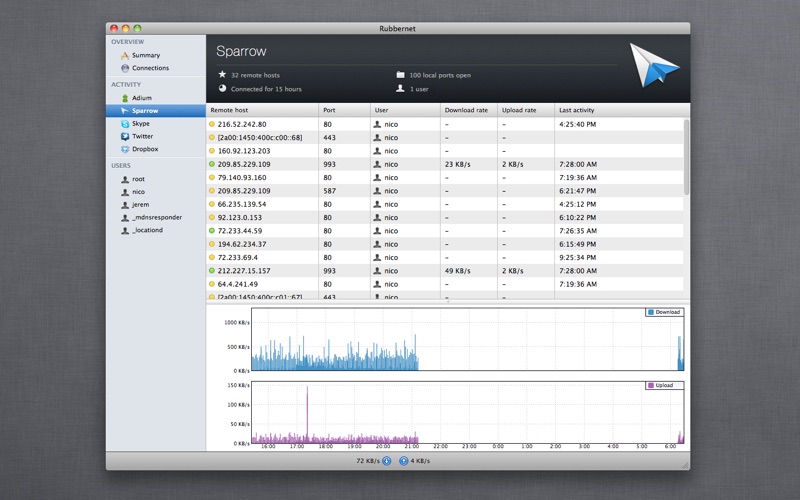
Task: Click the download rate icon in status bar
Action: click(x=387, y=461)
